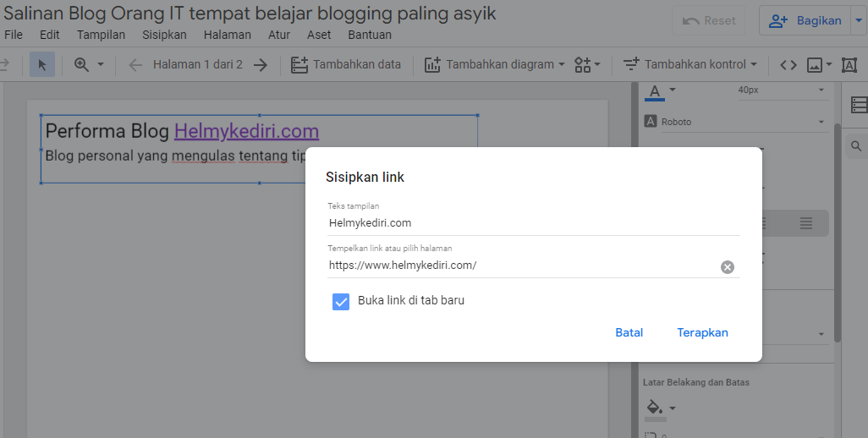Image resolution: width=868 pixels, height=438 pixels.
Task: Open background fill color bucket
Action: coord(656,409)
